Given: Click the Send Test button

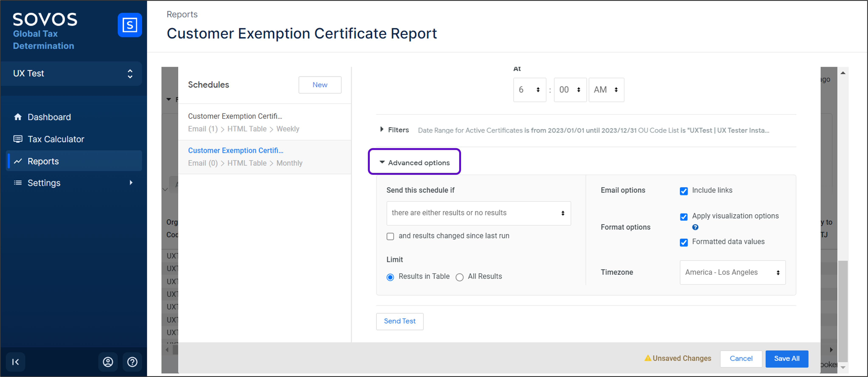Looking at the screenshot, I should click(x=400, y=321).
